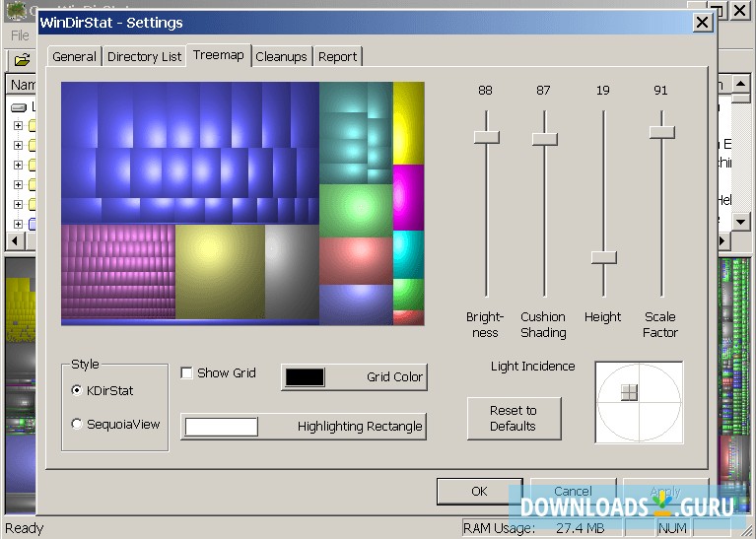Click the RAM Usage status bar field
The image size is (756, 539).
(542, 528)
